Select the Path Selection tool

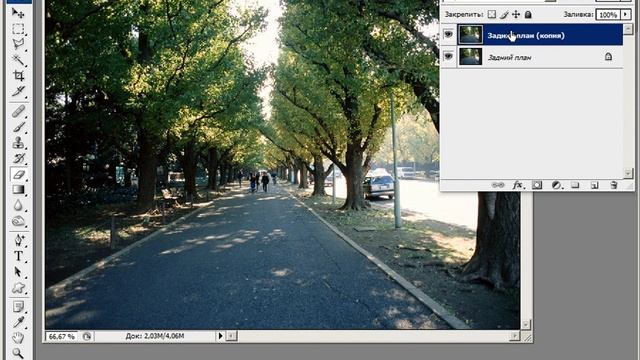(18, 272)
